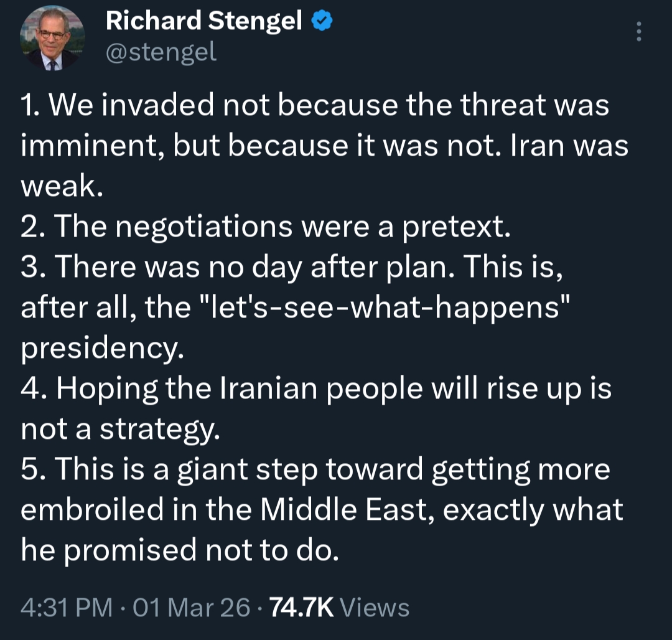The width and height of the screenshot is (672, 640).
Task: Click the Views label
Action: (375, 606)
